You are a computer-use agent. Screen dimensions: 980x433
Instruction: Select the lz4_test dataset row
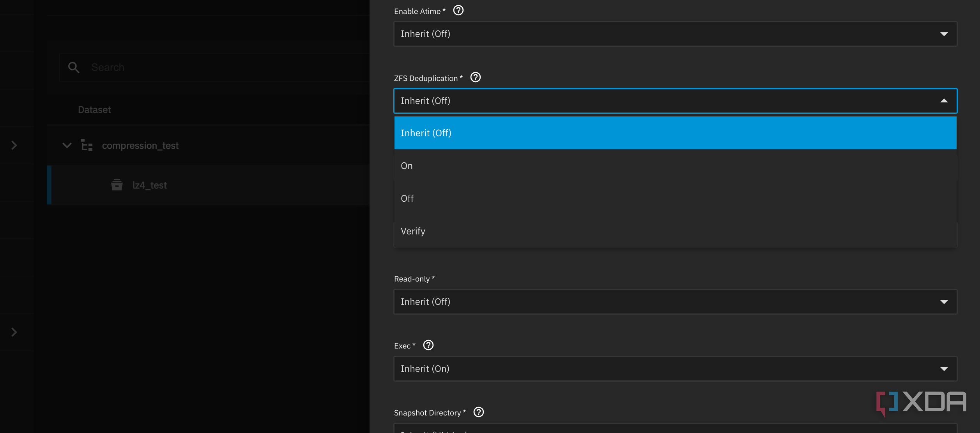[208, 185]
